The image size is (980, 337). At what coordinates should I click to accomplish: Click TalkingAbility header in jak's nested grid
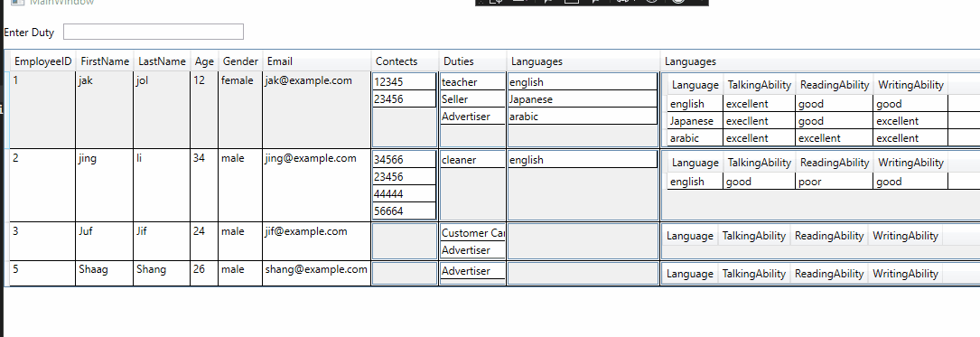760,84
